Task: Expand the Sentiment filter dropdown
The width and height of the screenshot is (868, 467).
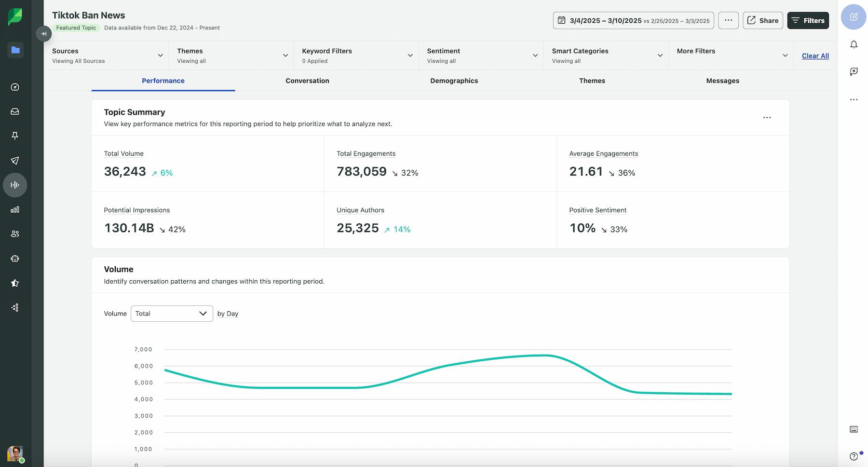Action: click(x=482, y=55)
